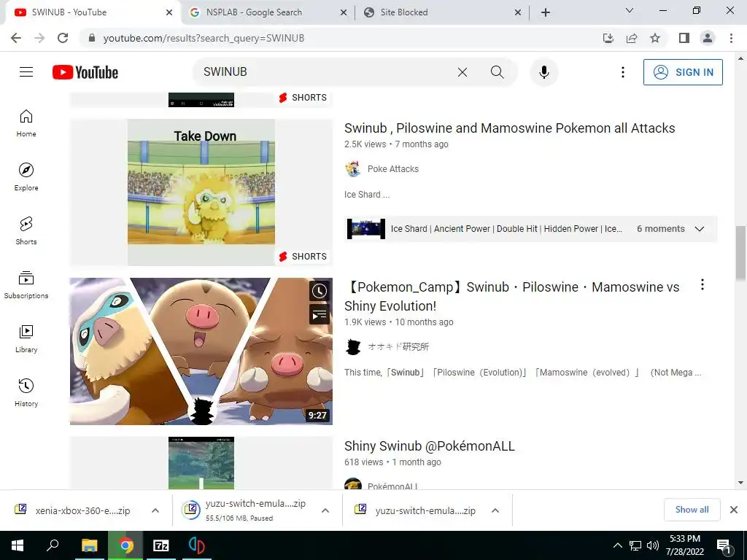The image size is (747, 560).
Task: View site lock information
Action: pyautogui.click(x=92, y=38)
